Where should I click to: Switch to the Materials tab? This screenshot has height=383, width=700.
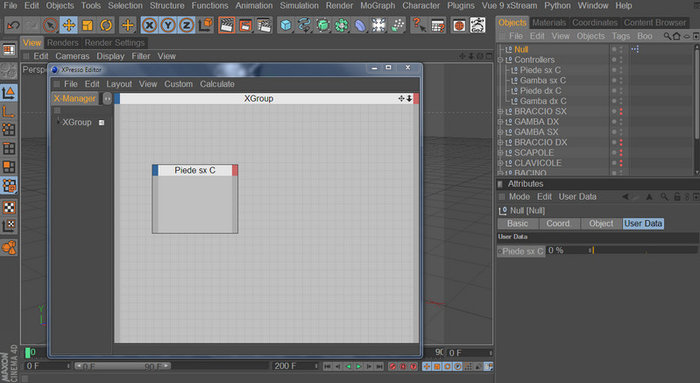tap(549, 22)
